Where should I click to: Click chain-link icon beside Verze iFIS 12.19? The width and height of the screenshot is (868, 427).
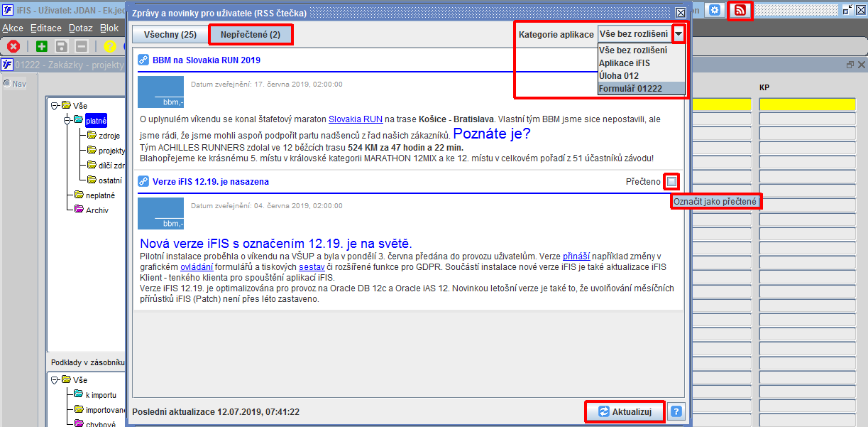point(143,182)
